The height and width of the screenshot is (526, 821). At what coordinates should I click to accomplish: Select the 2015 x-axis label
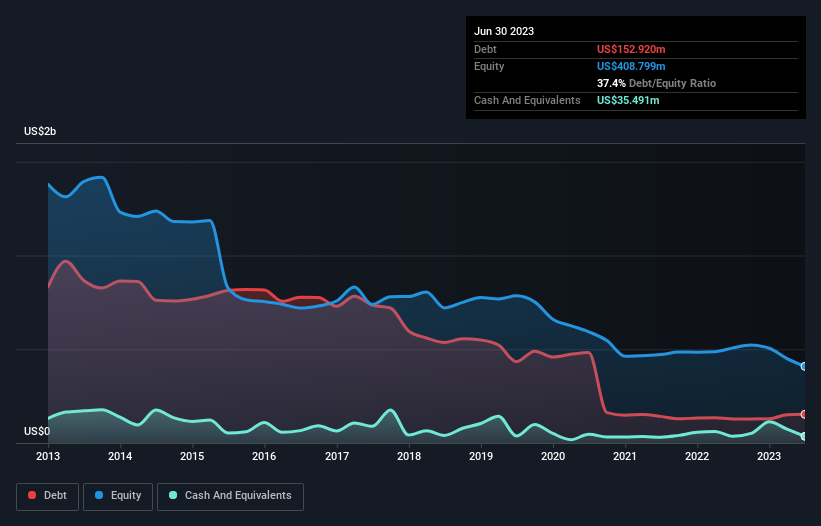coord(192,456)
